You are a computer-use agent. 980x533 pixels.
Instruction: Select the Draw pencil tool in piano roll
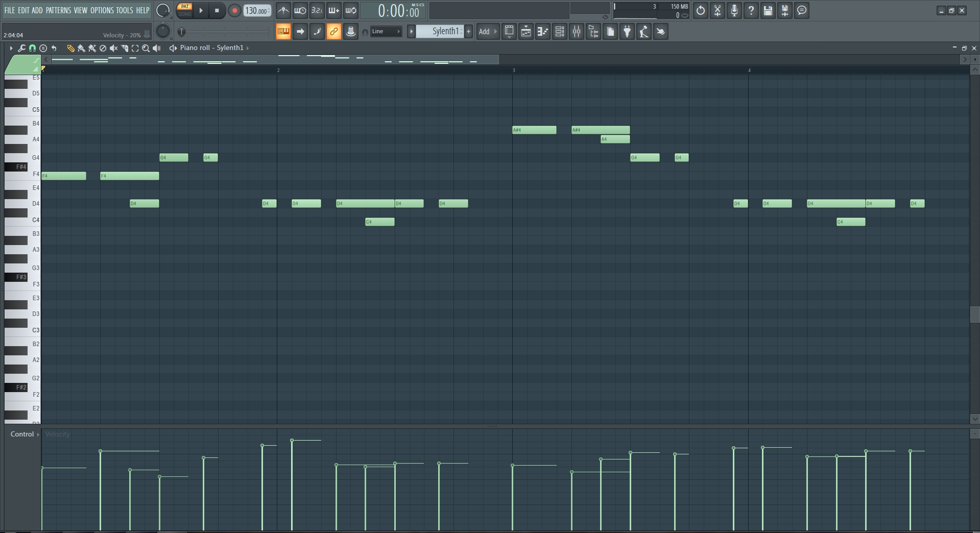[x=70, y=48]
